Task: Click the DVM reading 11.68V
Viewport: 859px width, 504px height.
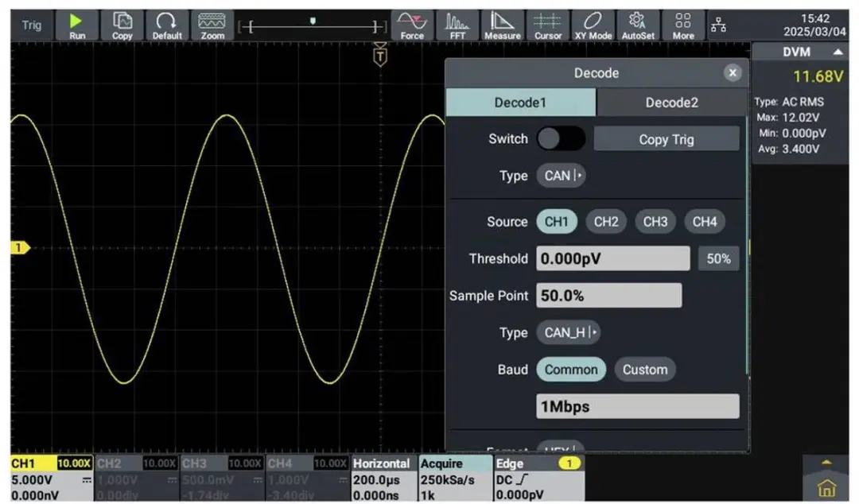Action: coord(818,76)
